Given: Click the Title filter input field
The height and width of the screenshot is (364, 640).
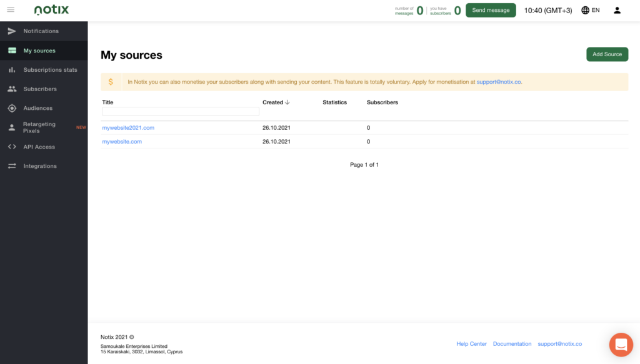Looking at the screenshot, I should click(180, 112).
